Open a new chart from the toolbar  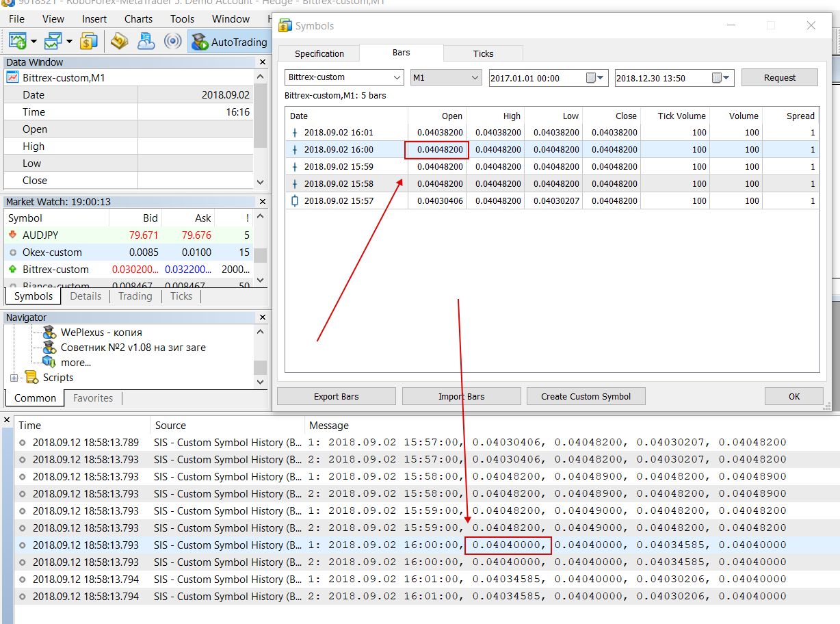(17, 41)
